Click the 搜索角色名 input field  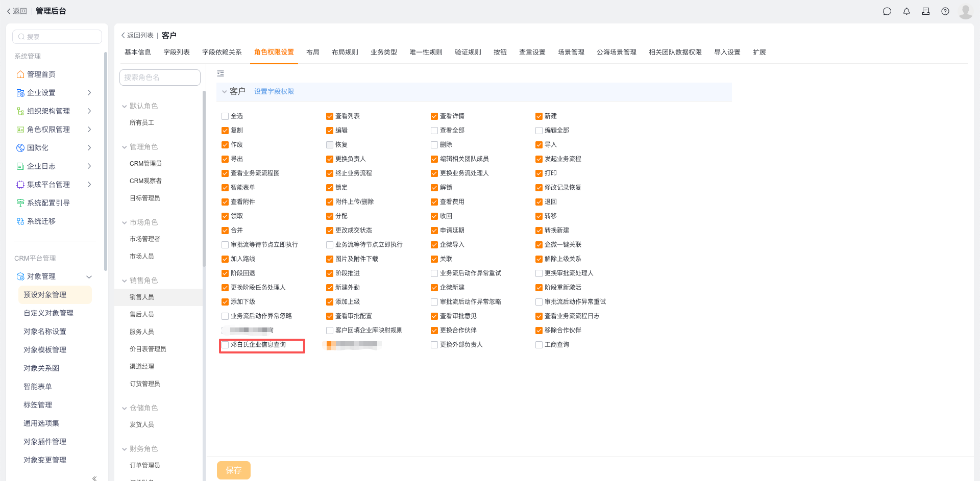(x=160, y=78)
